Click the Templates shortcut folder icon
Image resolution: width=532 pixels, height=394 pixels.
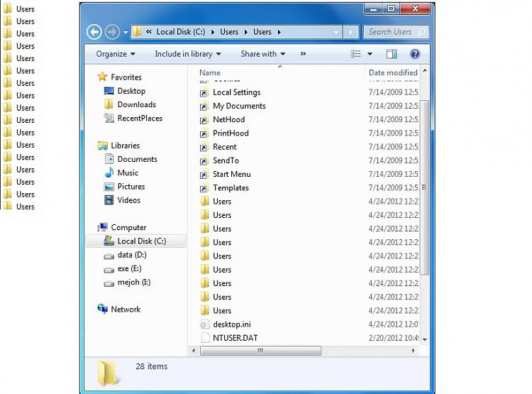tap(204, 188)
